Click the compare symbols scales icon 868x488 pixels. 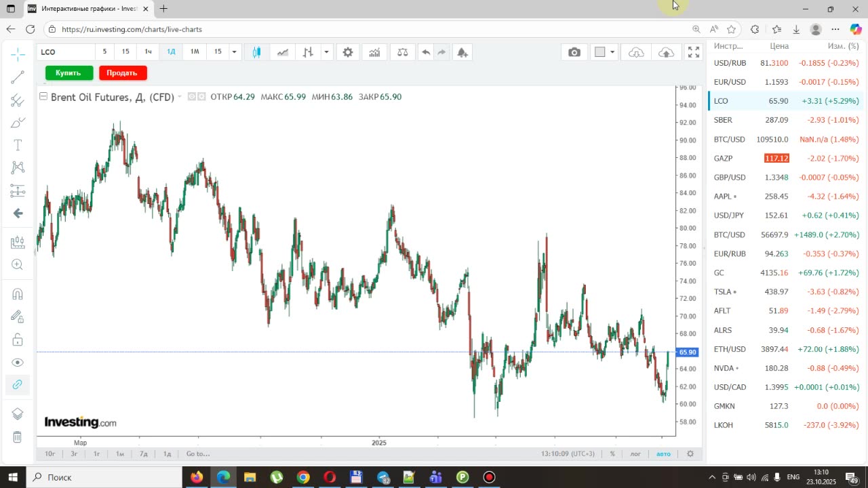pos(403,52)
